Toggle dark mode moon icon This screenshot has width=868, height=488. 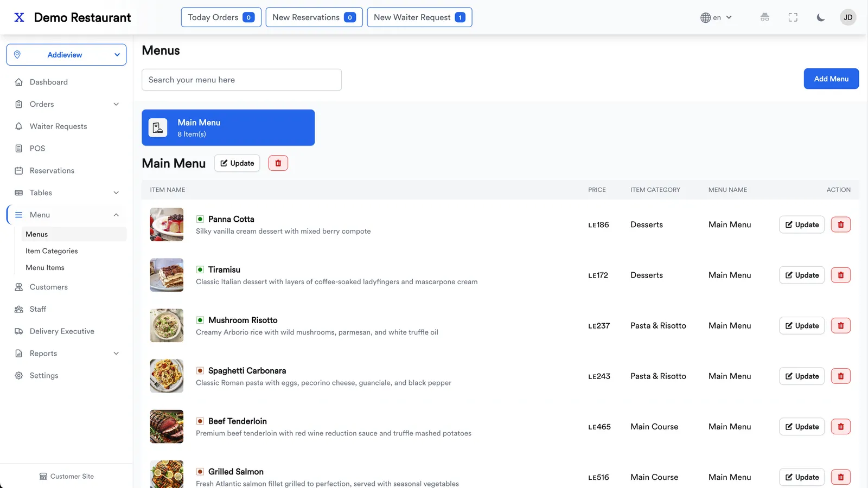pos(821,17)
